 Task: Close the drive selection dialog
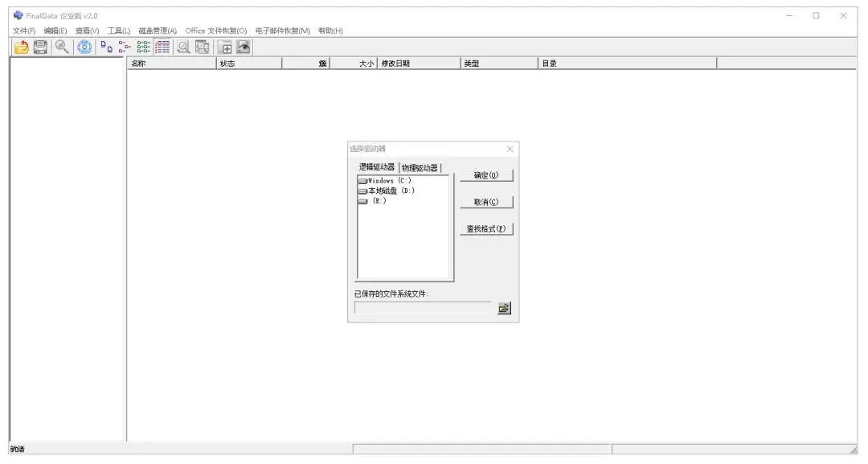510,149
